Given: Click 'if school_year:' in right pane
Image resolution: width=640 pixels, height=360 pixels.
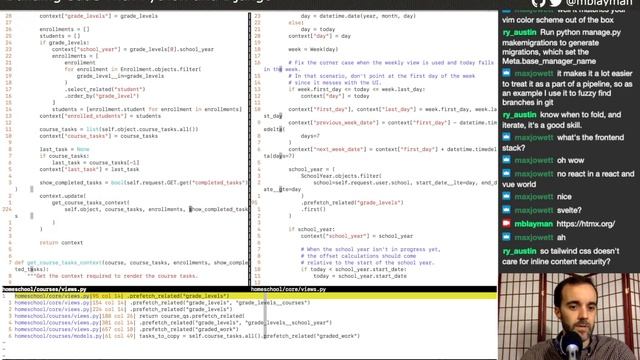Looking at the screenshot, I should click(x=311, y=229).
